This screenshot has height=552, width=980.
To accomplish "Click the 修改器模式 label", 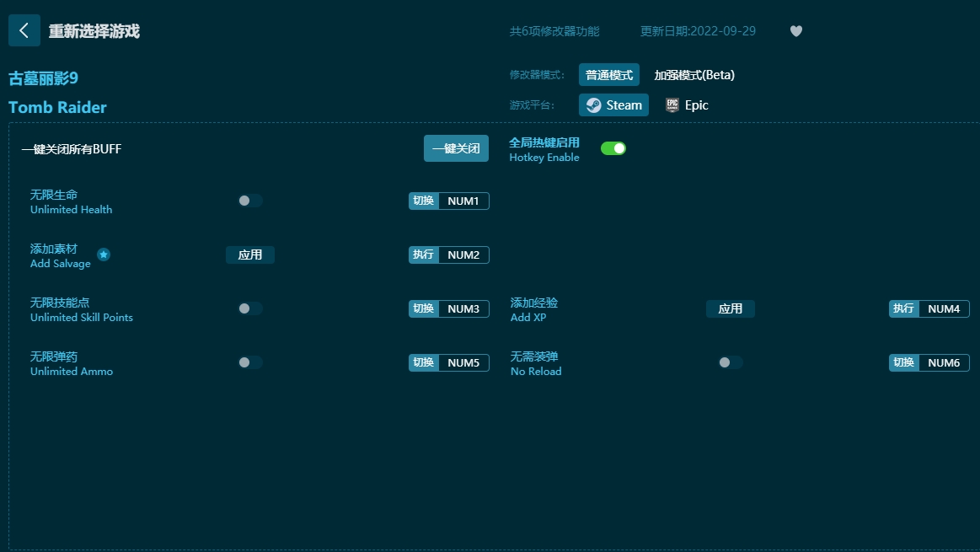I will [x=536, y=75].
